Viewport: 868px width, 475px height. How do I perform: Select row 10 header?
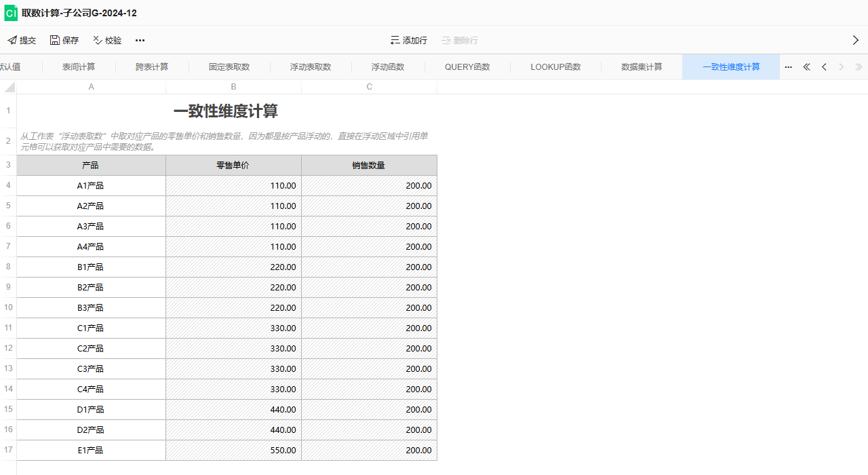click(8, 307)
